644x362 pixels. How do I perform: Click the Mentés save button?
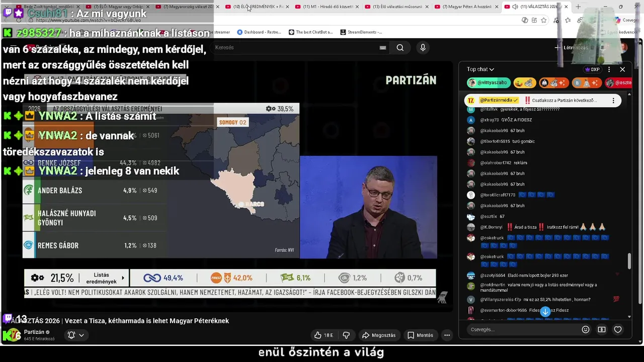(420, 335)
